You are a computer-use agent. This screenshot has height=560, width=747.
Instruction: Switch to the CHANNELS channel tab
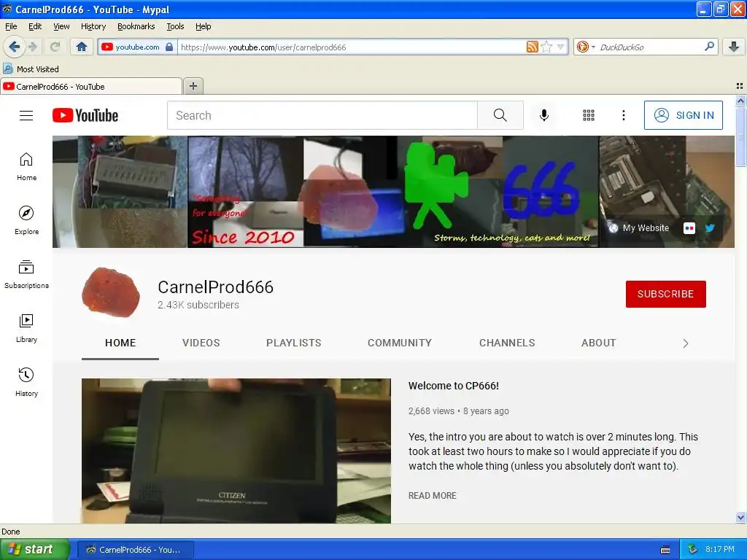click(x=507, y=343)
